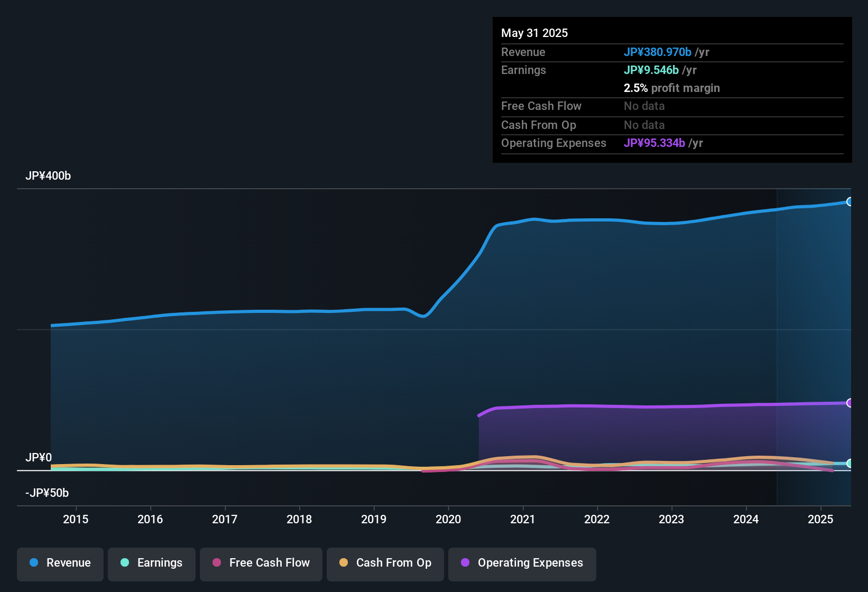Toggle the Operating Expenses legend button
The height and width of the screenshot is (592, 868).
click(522, 564)
